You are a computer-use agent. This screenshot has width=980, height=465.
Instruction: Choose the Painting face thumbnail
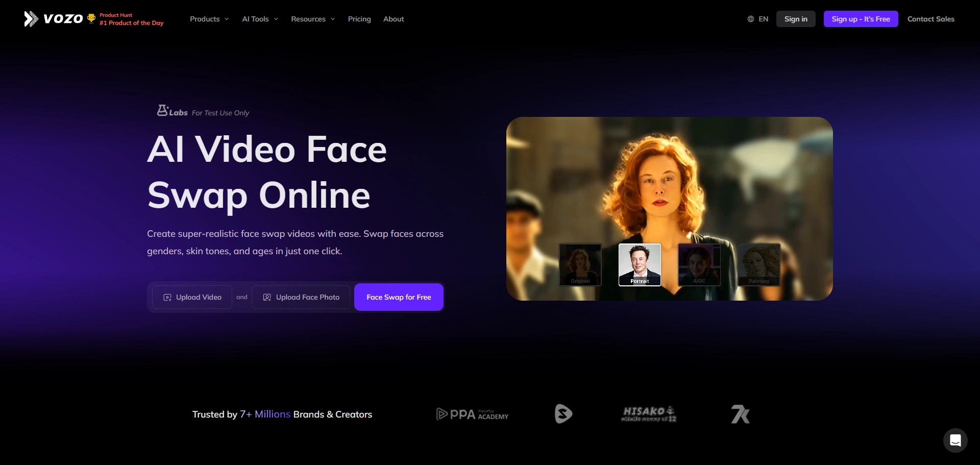759,264
